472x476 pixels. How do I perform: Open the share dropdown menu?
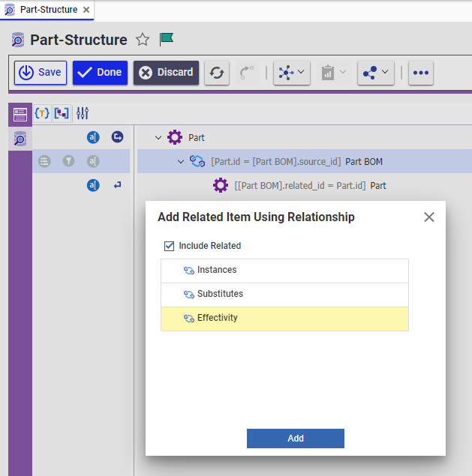[376, 73]
